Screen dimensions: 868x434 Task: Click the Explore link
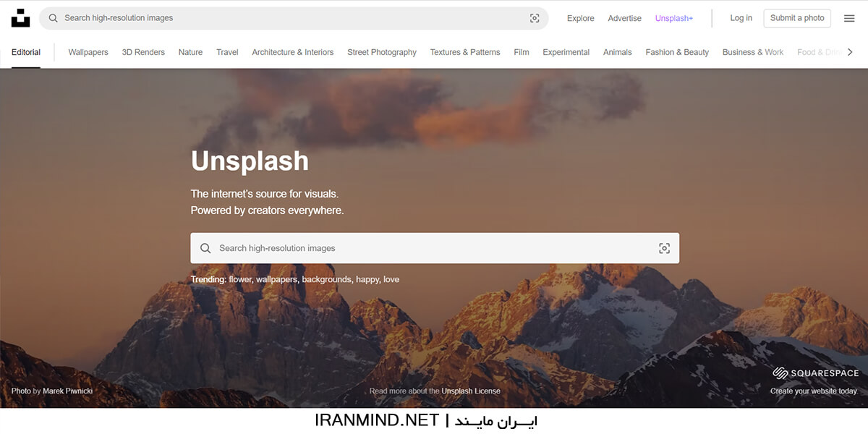580,18
